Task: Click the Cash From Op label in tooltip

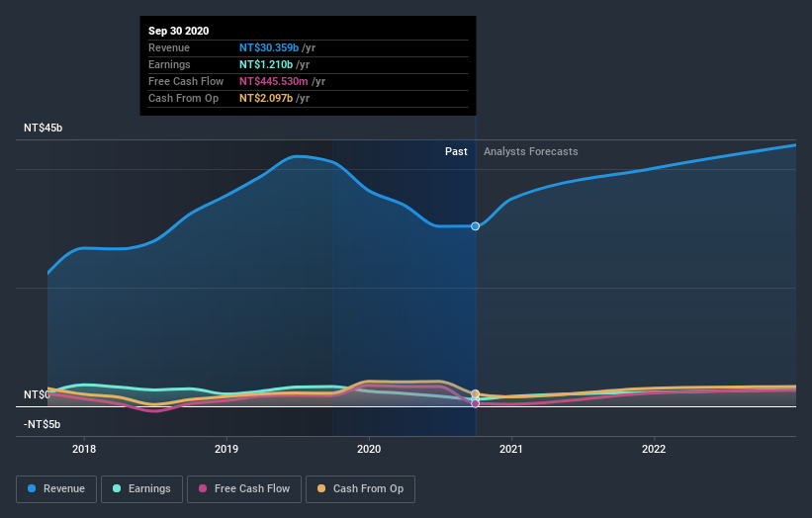Action: 183,98
